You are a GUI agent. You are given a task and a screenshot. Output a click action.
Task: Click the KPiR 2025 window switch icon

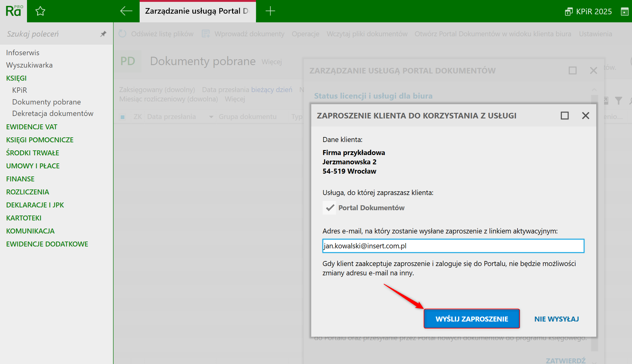pyautogui.click(x=568, y=12)
